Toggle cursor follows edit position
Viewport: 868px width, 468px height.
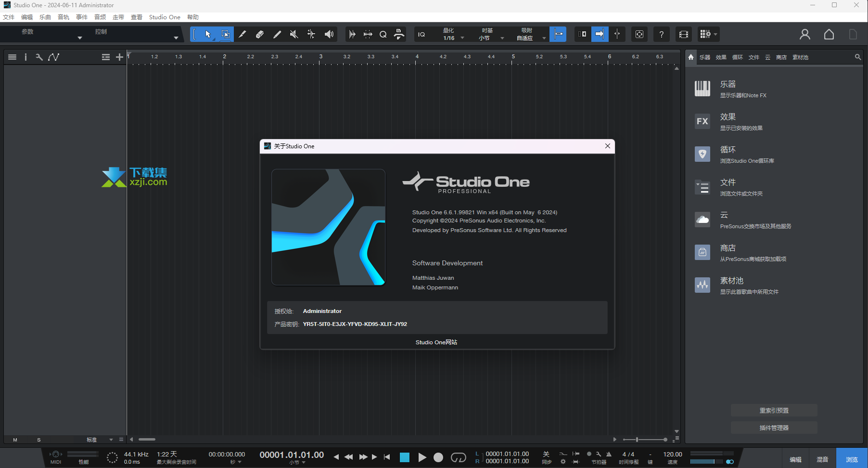point(617,34)
